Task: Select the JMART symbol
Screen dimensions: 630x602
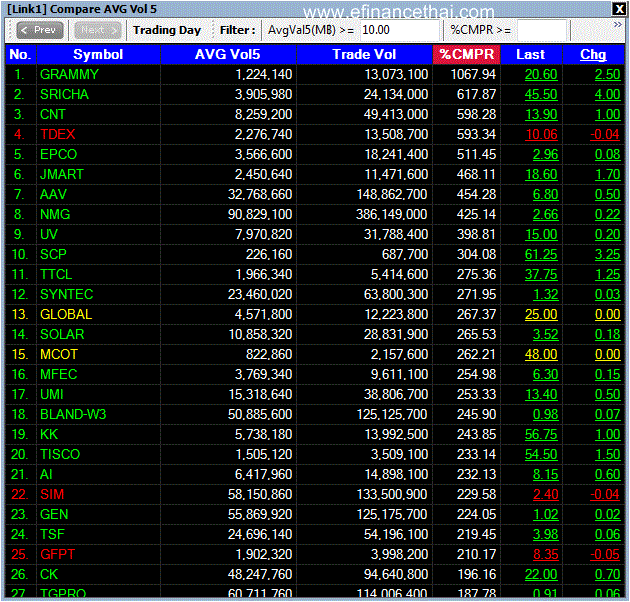Action: [62, 174]
